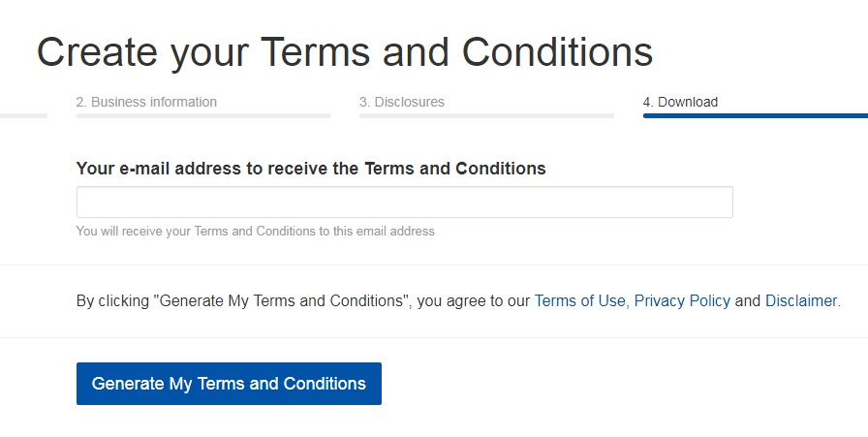Click the gray helper text below email field
Screen dimensions: 868x437
click(255, 231)
